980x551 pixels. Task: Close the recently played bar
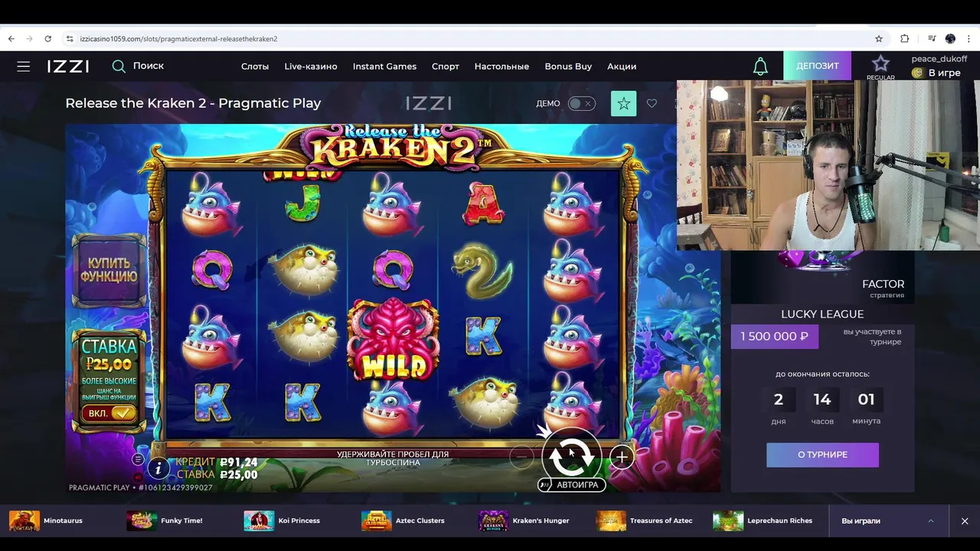(965, 521)
